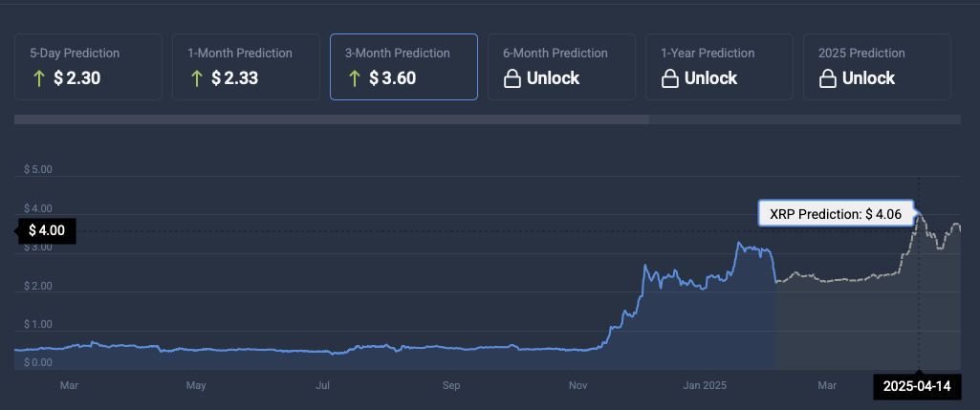The image size is (980, 410).
Task: Click the May axis label
Action: point(196,385)
